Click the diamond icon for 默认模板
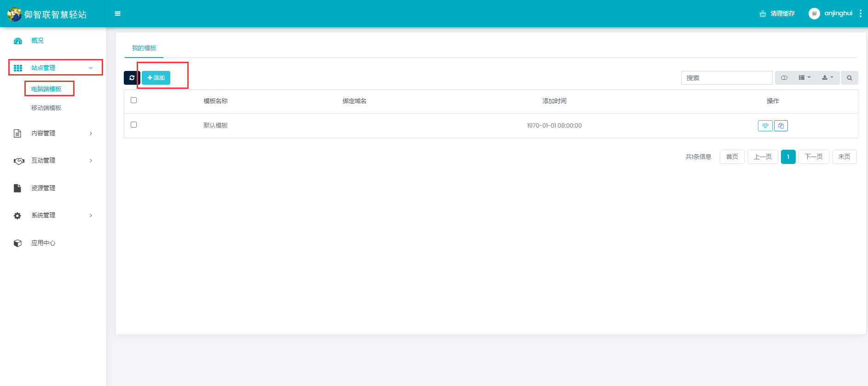Viewport: 868px width, 386px height. coord(765,126)
